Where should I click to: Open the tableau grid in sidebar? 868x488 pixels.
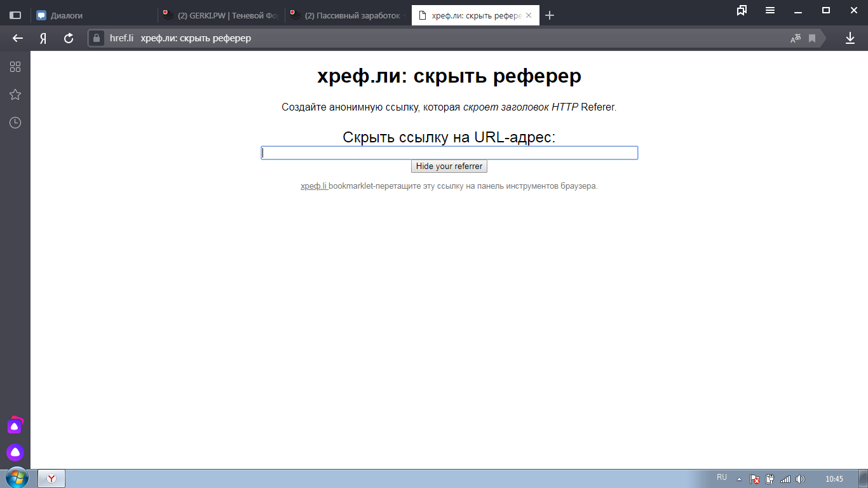(x=15, y=67)
